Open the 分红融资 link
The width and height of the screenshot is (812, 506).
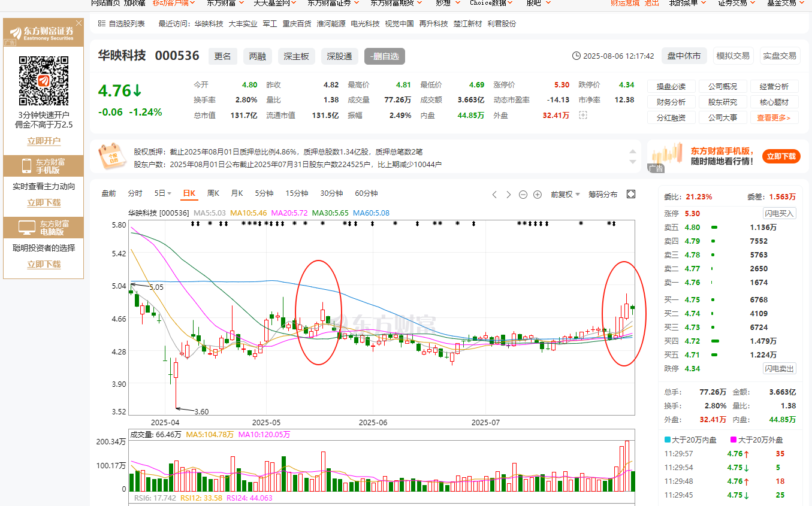coord(671,118)
